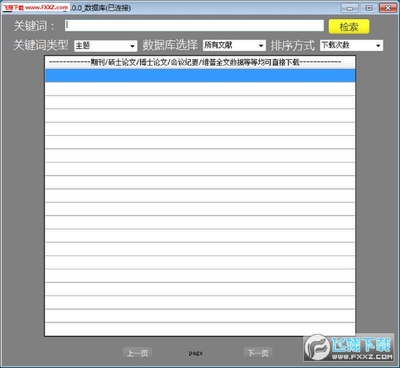Click the 关键词 keyword input field
This screenshot has width=400, height=368.
pos(194,26)
